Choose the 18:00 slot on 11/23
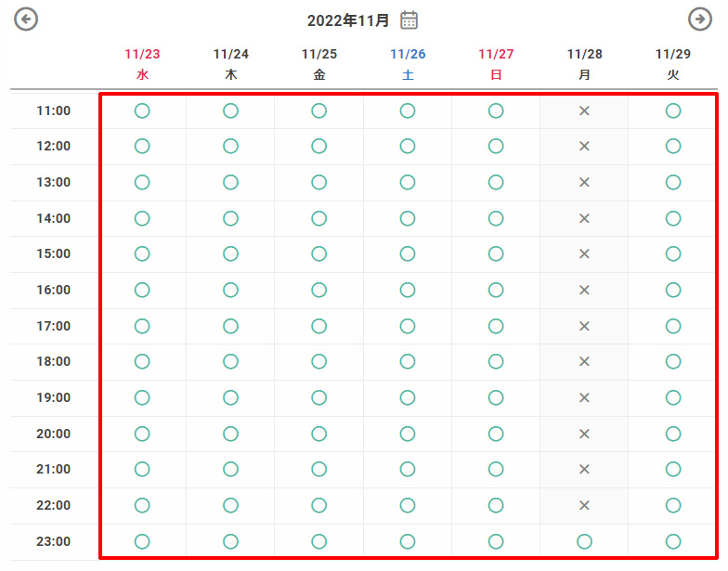 [142, 362]
